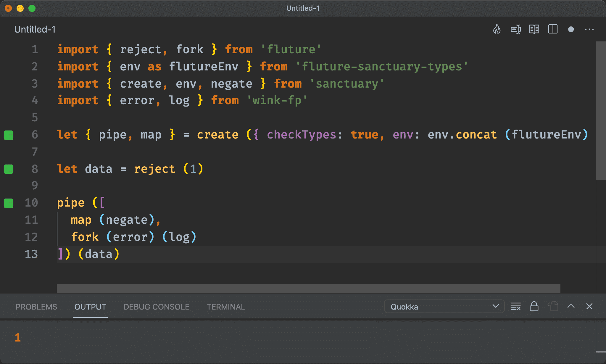Open the DEBUG CONSOLE tab
The height and width of the screenshot is (364, 606).
click(156, 307)
